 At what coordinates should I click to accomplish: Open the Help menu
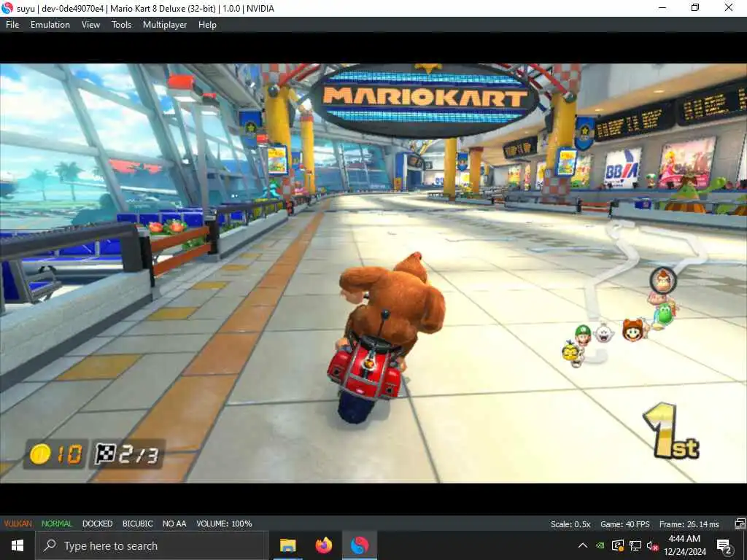pos(207,25)
